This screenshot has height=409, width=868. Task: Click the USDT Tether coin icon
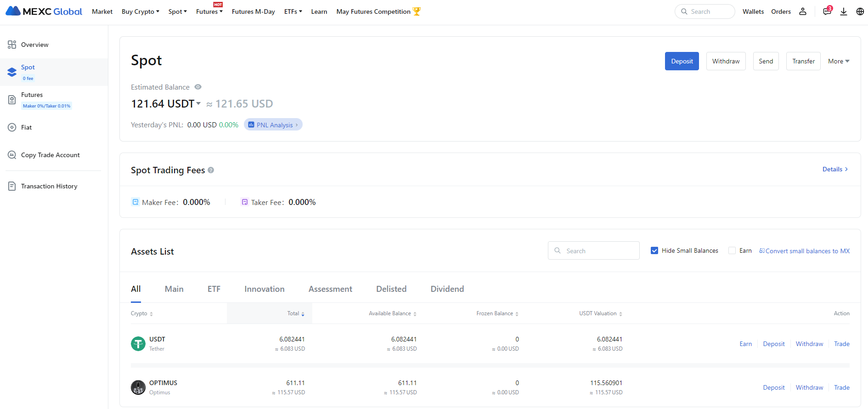138,344
